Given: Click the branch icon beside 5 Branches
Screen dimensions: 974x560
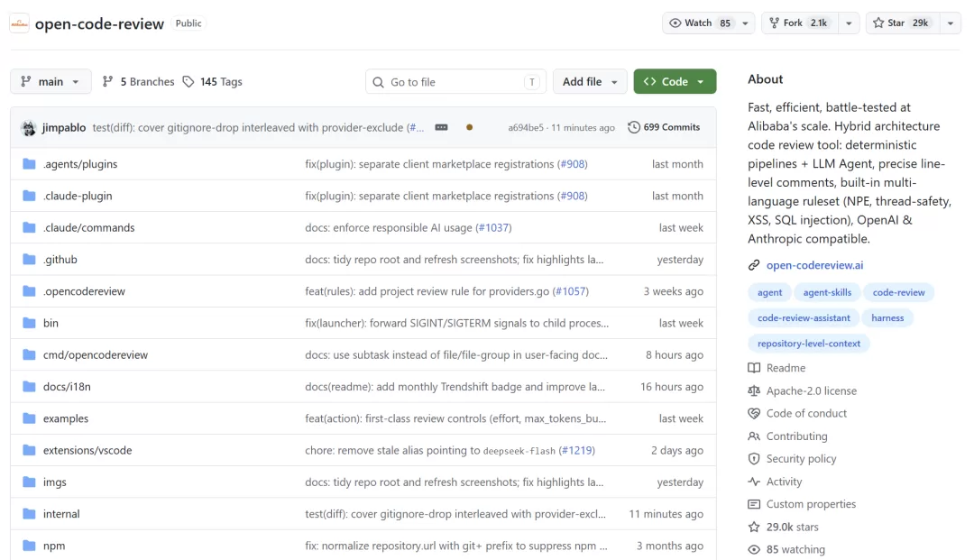Looking at the screenshot, I should pyautogui.click(x=107, y=81).
